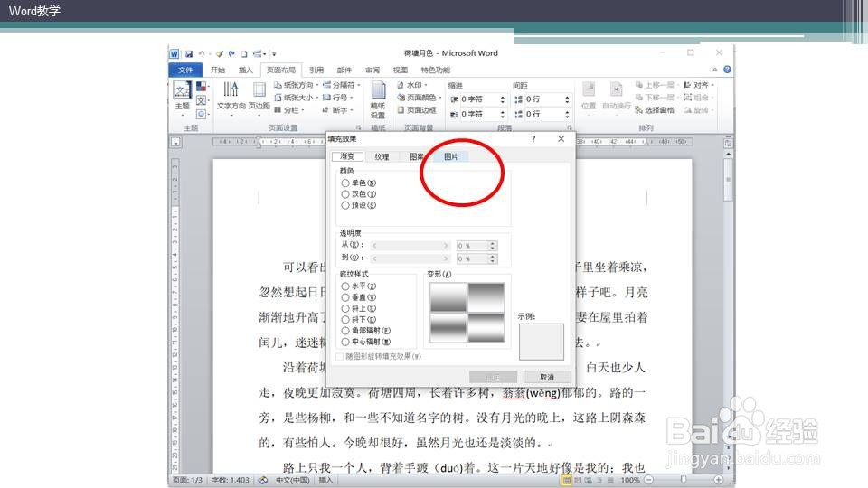Open Line Numbers (行号) dropdown
This screenshot has width=868, height=488.
point(337,98)
